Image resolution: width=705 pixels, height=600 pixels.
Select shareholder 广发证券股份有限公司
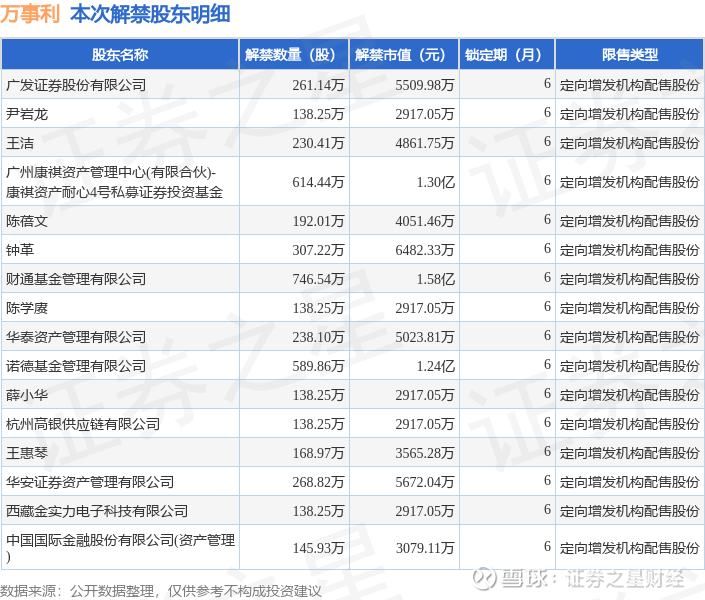[76, 85]
